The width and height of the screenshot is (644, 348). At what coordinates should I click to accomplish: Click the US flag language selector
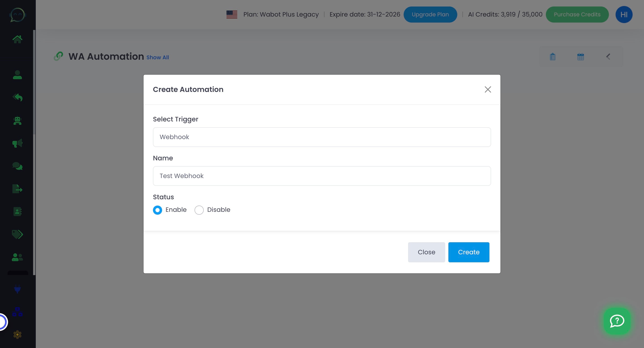[232, 15]
